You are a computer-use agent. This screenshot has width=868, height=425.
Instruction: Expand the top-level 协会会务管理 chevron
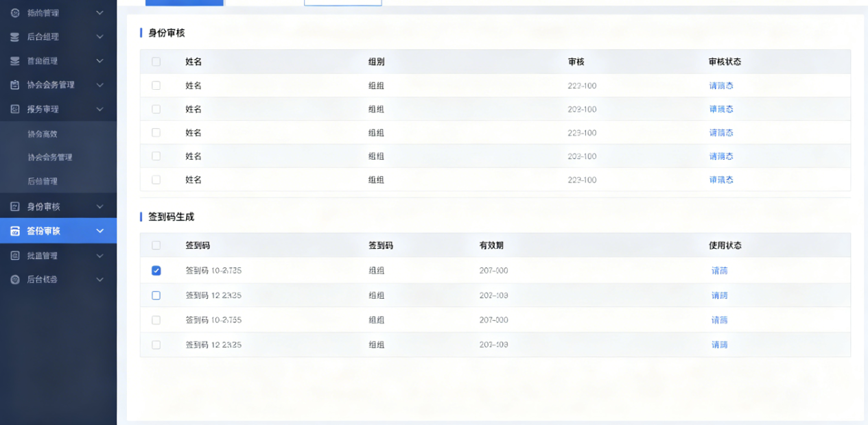tap(99, 85)
